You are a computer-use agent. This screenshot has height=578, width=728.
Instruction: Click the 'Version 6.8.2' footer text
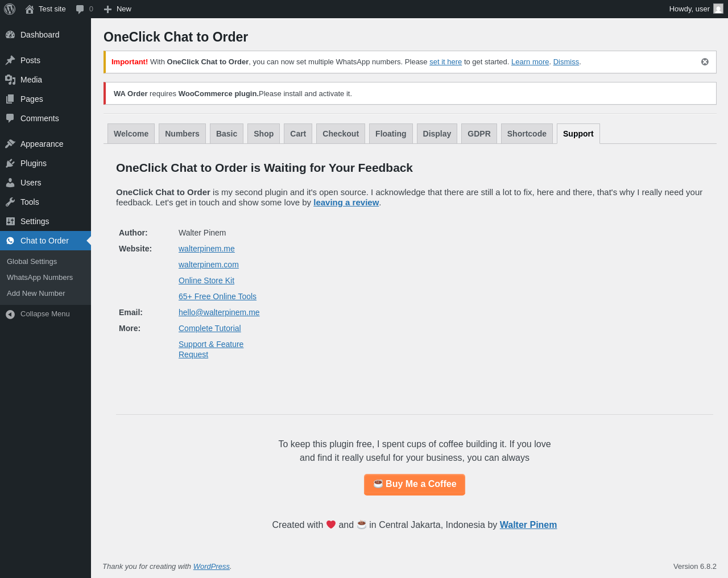pos(695,567)
